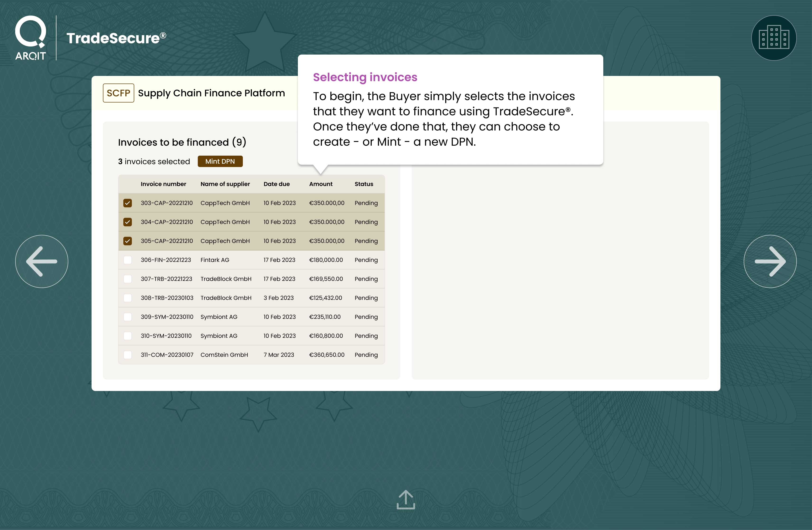Check invoice 310-SYM-20230110 checkbox

(128, 336)
